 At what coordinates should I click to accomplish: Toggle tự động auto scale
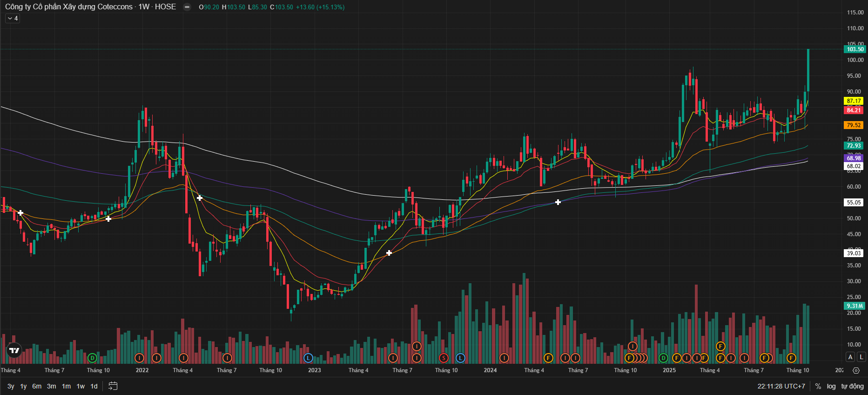(x=853, y=386)
